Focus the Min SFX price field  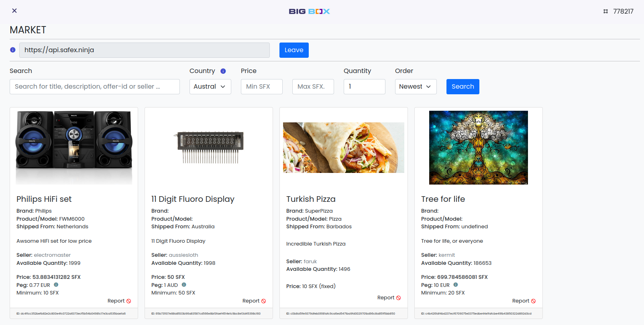pyautogui.click(x=262, y=87)
